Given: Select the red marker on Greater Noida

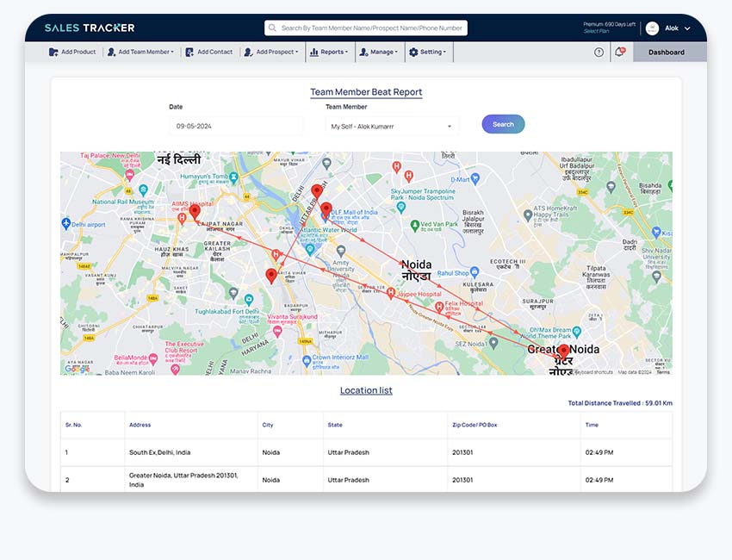Looking at the screenshot, I should [564, 348].
